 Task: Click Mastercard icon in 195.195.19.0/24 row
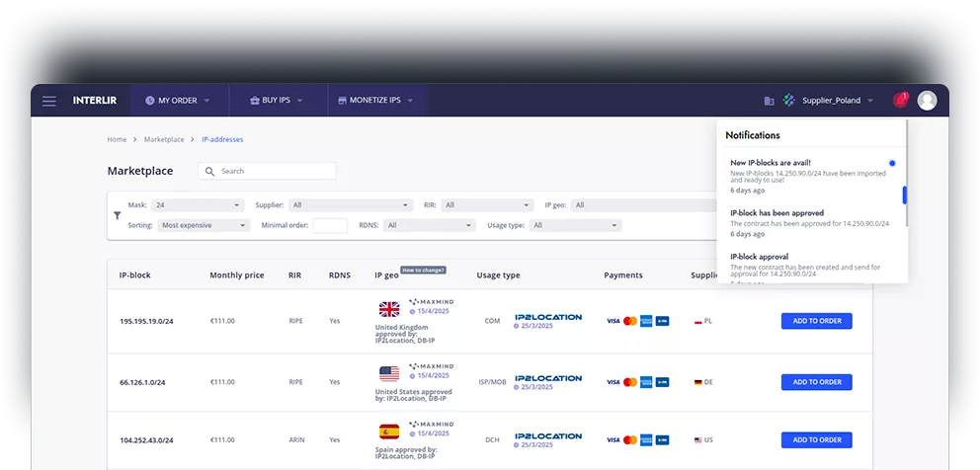point(630,321)
